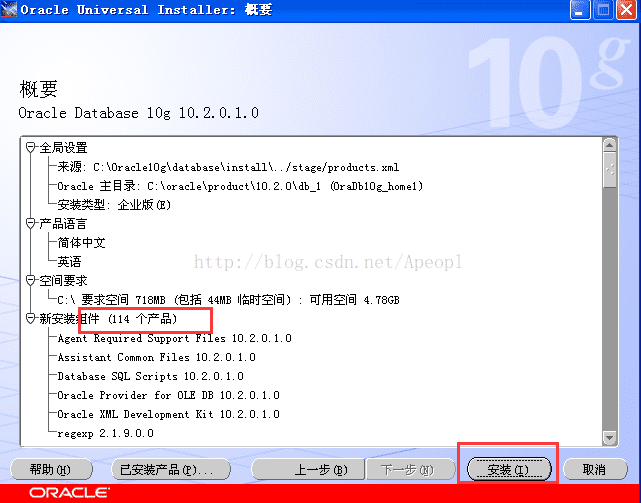This screenshot has width=641, height=503.
Task: Minimize the installer window
Action: point(579,9)
